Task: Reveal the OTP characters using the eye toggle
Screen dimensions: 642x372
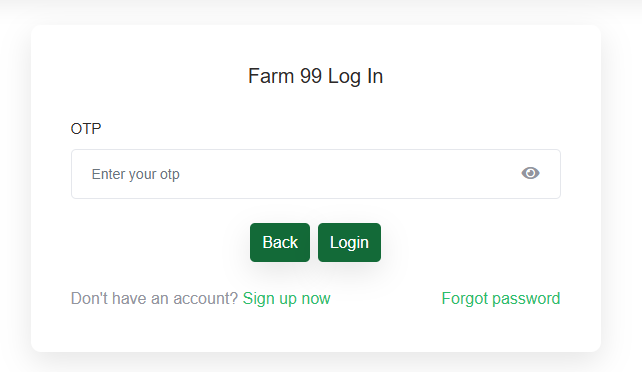Action: [530, 173]
